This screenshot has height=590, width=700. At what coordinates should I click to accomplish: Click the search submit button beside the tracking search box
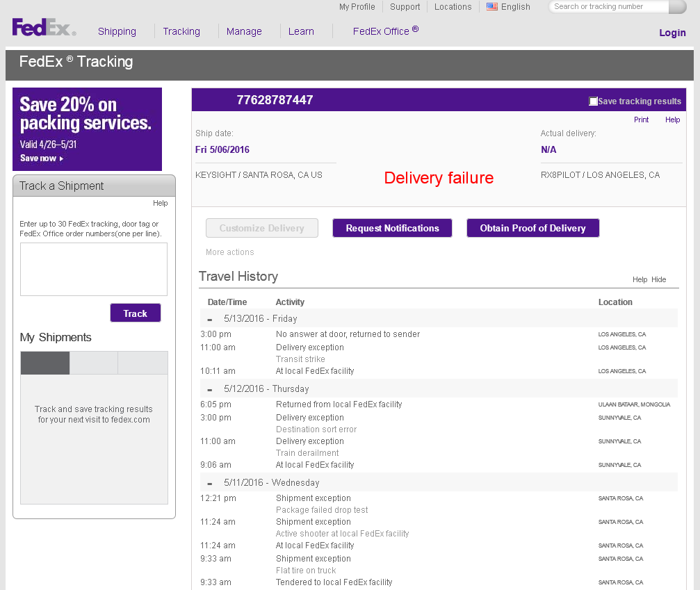click(x=678, y=7)
